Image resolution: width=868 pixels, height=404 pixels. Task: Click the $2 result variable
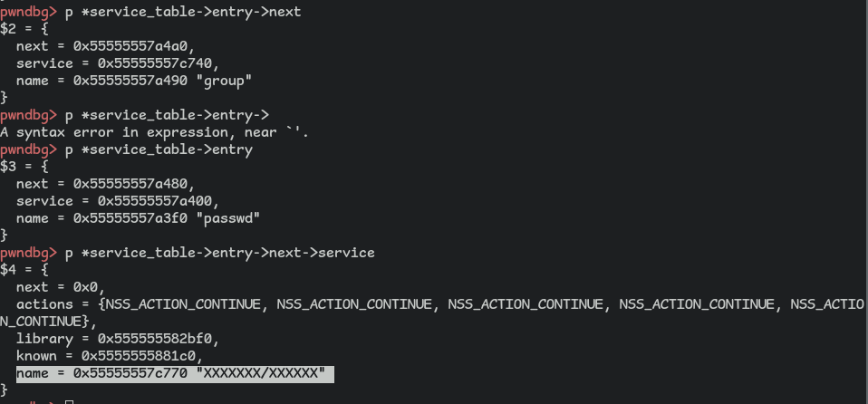point(8,29)
